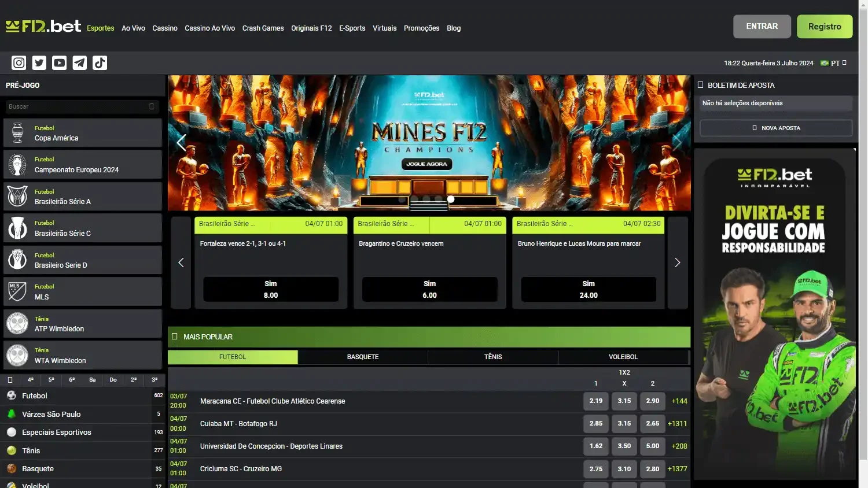Select 3.15 draw odds for Cuiaba - Botafogo
868x488 pixels.
tap(624, 424)
